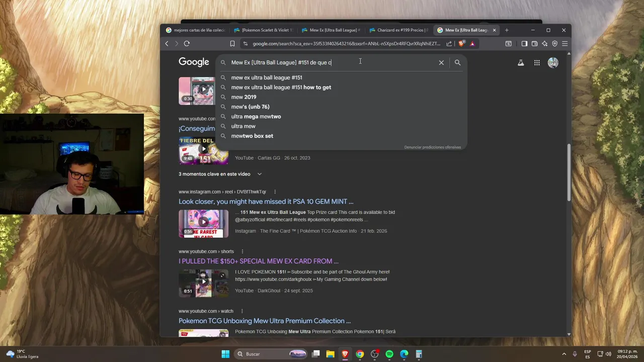The width and height of the screenshot is (644, 362).
Task: Switch to 'mejores cartas de liña' tab
Action: (x=196, y=30)
